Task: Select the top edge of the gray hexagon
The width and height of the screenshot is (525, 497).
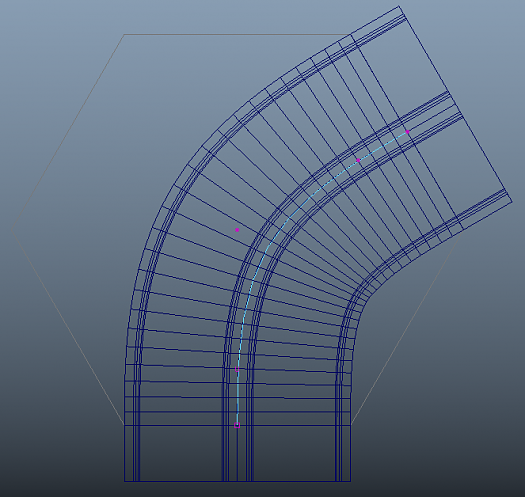Action: coord(237,34)
